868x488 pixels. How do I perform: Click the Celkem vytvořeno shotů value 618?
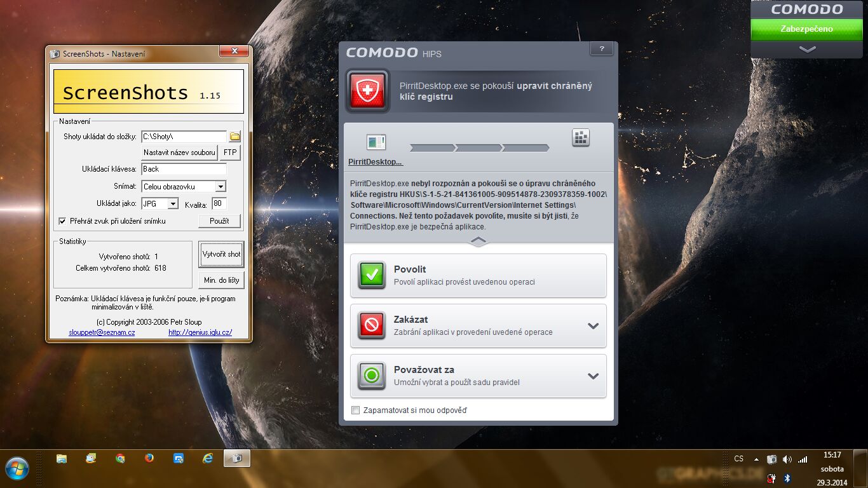(x=160, y=268)
